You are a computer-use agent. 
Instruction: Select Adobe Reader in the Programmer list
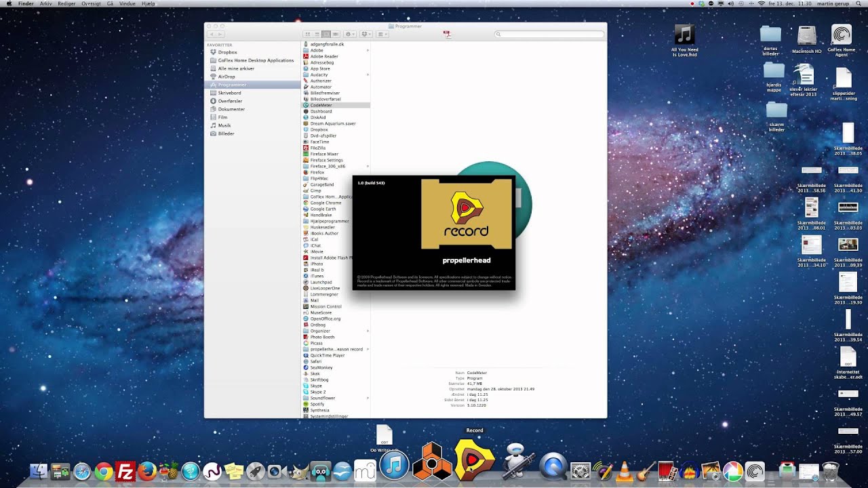pyautogui.click(x=324, y=56)
